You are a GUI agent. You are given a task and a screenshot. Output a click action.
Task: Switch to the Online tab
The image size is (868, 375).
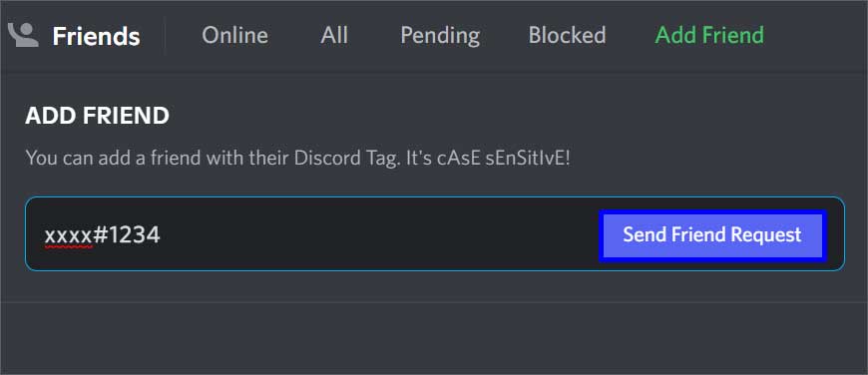pyautogui.click(x=234, y=35)
